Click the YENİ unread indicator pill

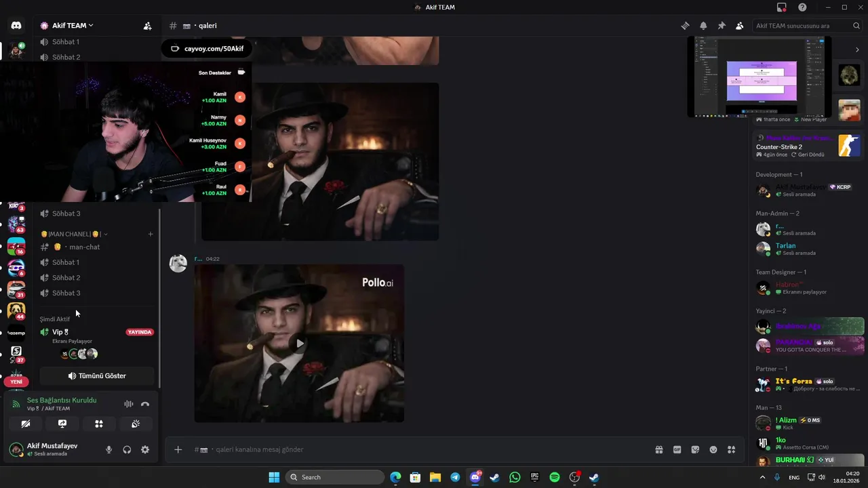pyautogui.click(x=16, y=382)
